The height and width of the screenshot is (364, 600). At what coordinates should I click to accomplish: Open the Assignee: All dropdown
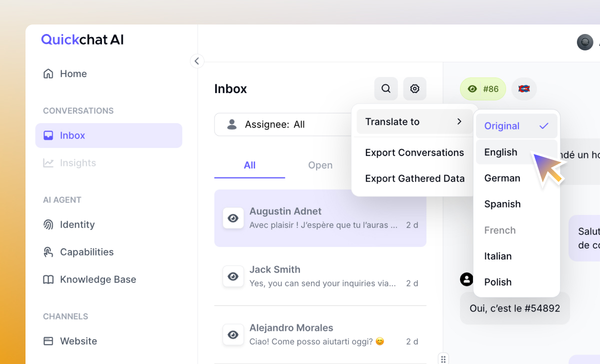pyautogui.click(x=283, y=124)
